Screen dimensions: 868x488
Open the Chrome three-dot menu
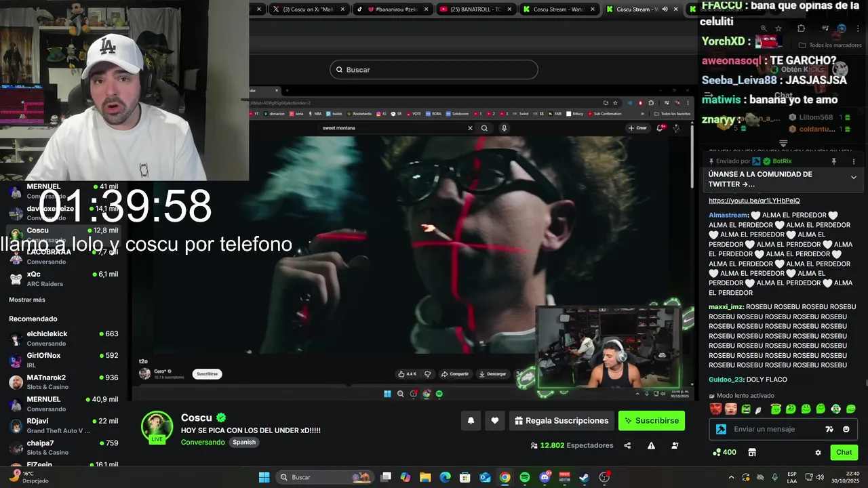coord(856,28)
